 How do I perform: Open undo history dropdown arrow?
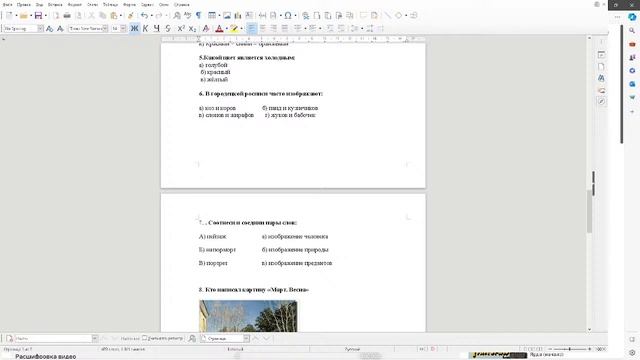point(151,16)
